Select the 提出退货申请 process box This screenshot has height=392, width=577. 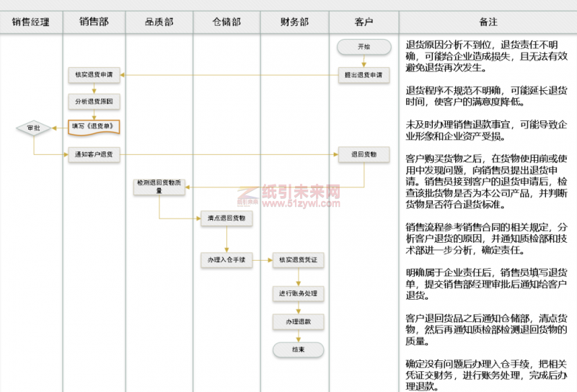tap(364, 75)
